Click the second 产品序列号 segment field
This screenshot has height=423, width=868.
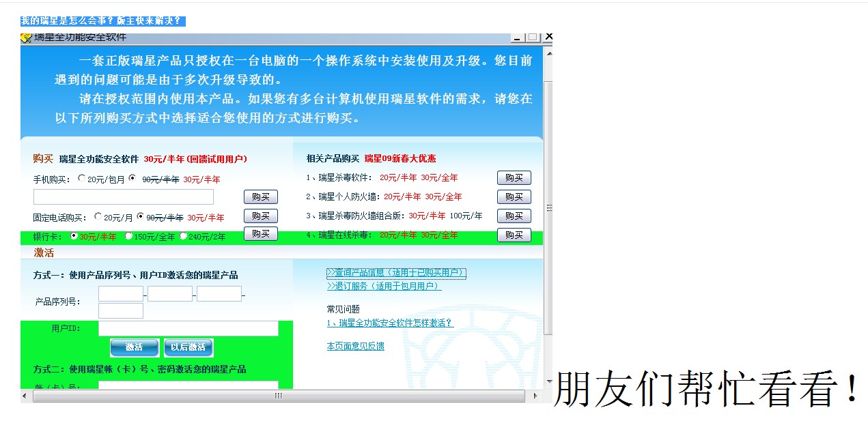point(170,294)
